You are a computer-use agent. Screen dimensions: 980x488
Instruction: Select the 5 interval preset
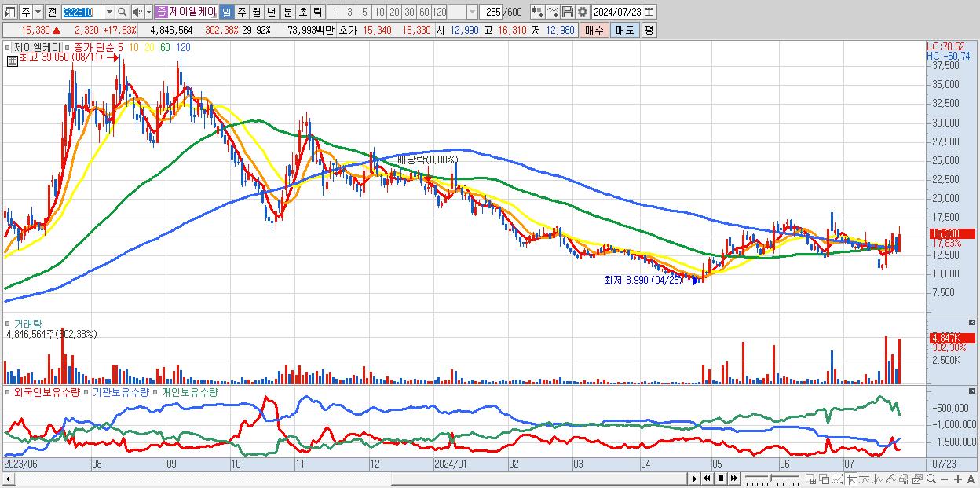(364, 12)
